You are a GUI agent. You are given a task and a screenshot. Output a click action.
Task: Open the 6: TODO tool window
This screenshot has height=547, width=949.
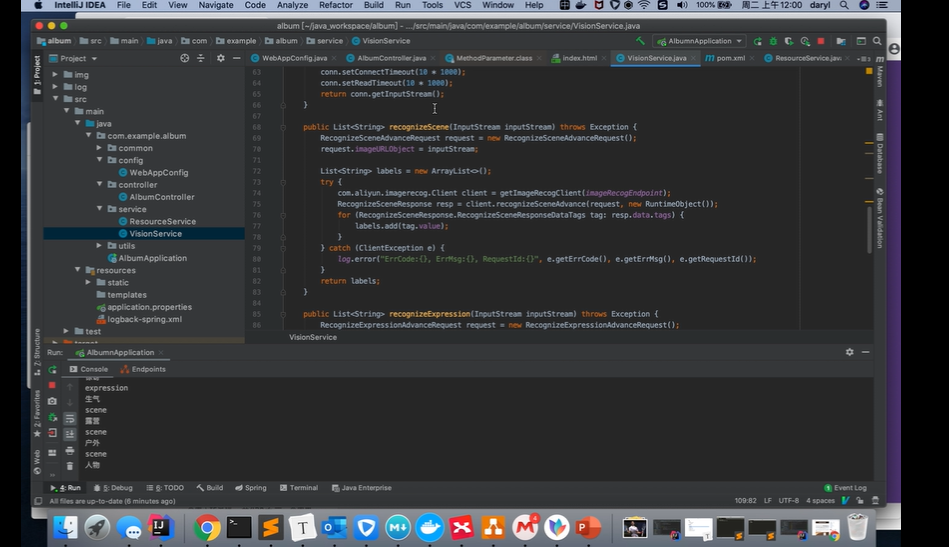[x=165, y=488]
